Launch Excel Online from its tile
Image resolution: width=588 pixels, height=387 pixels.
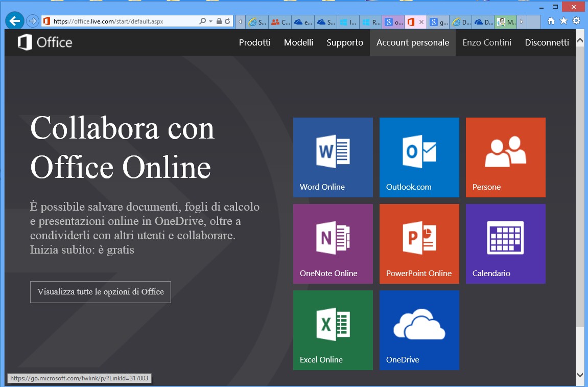333,330
